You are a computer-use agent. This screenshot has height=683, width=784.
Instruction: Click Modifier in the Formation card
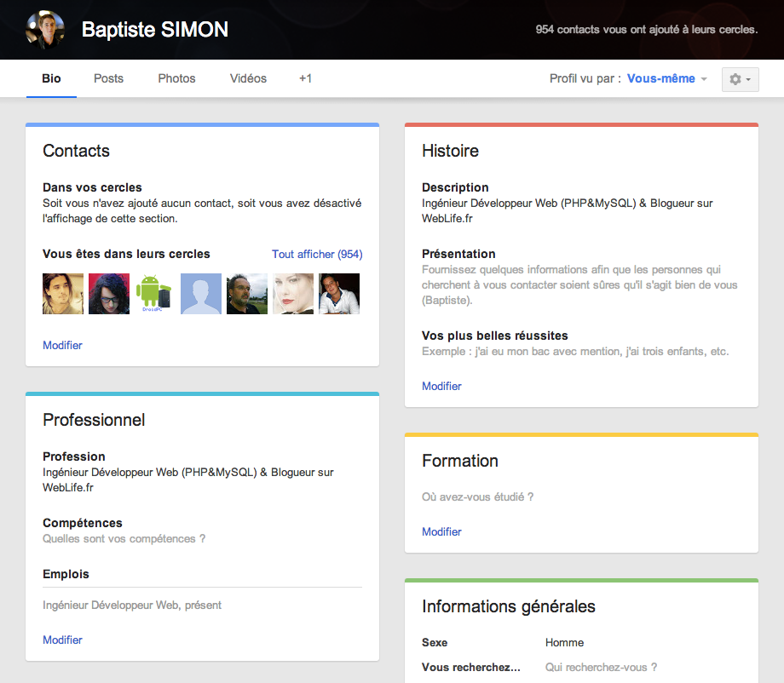pos(441,531)
